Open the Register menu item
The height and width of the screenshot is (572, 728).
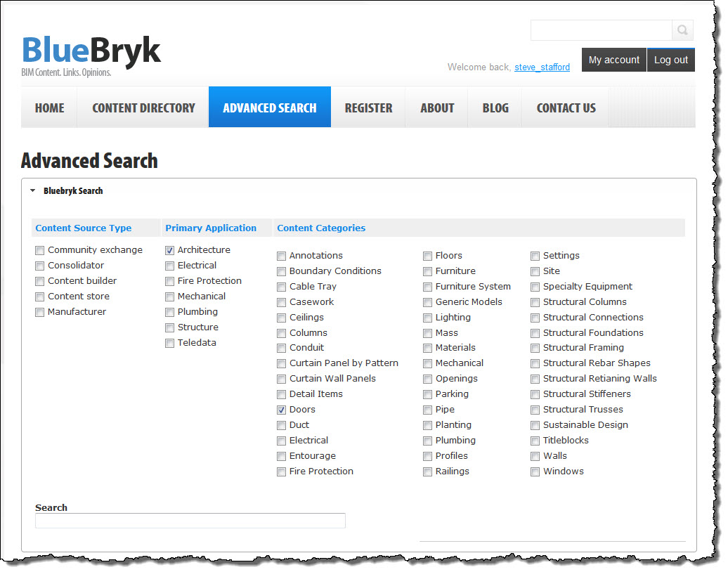point(368,108)
